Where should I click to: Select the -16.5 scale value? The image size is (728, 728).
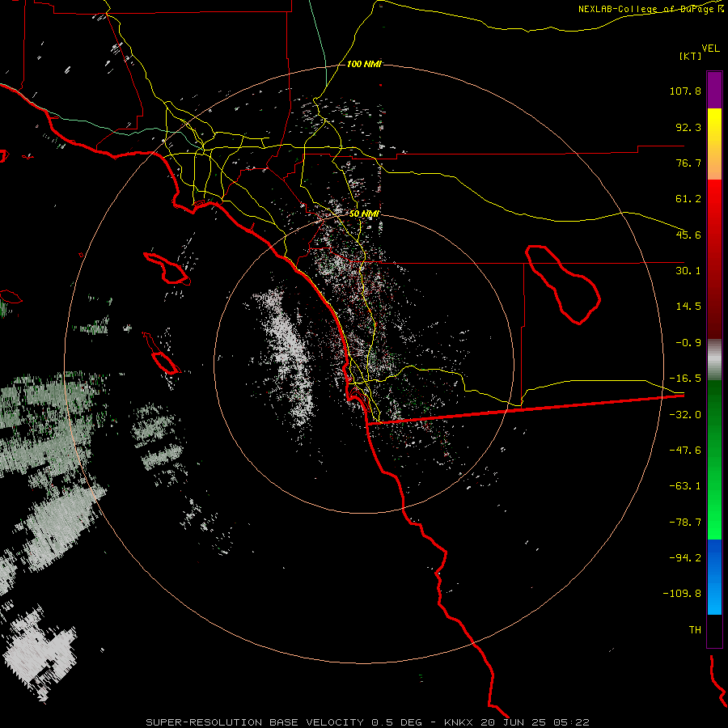point(685,379)
